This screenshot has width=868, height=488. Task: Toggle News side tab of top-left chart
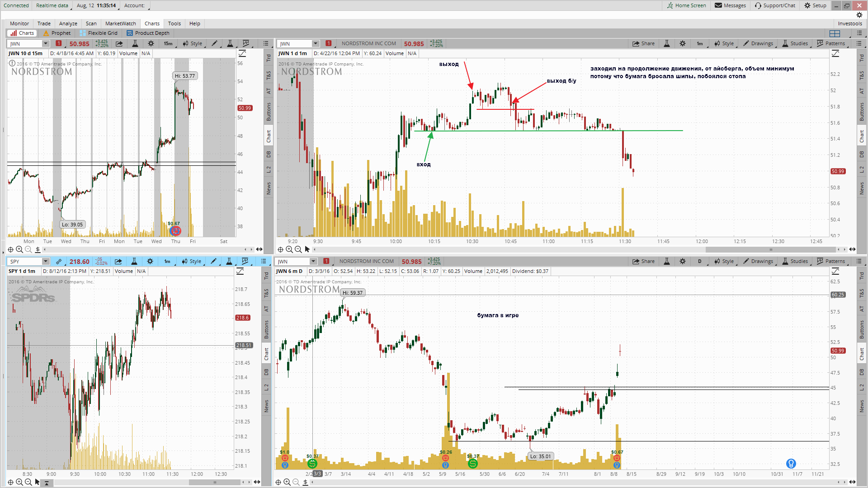pos(269,188)
